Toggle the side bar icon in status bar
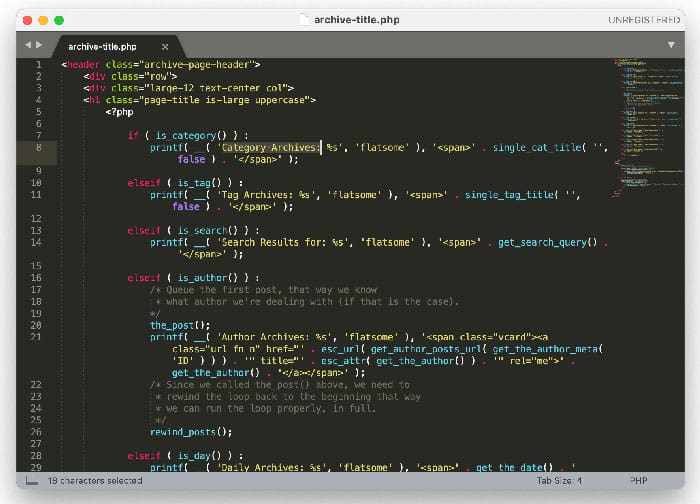700x504 pixels. point(32,481)
